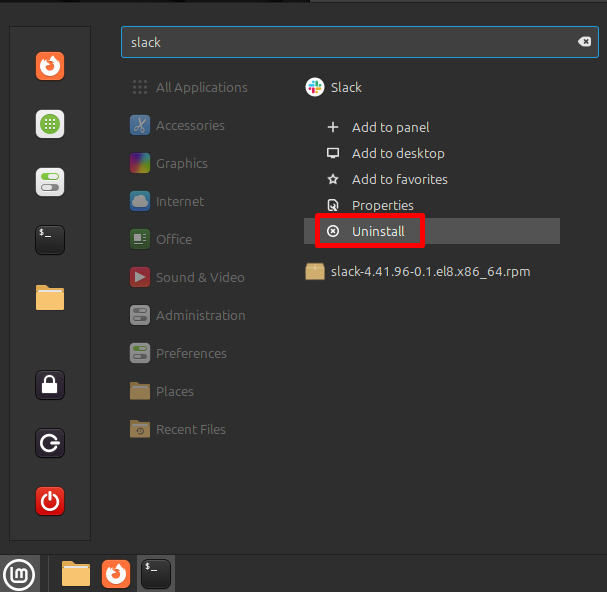607x592 pixels.
Task: Click the red power Quit icon
Action: point(50,501)
